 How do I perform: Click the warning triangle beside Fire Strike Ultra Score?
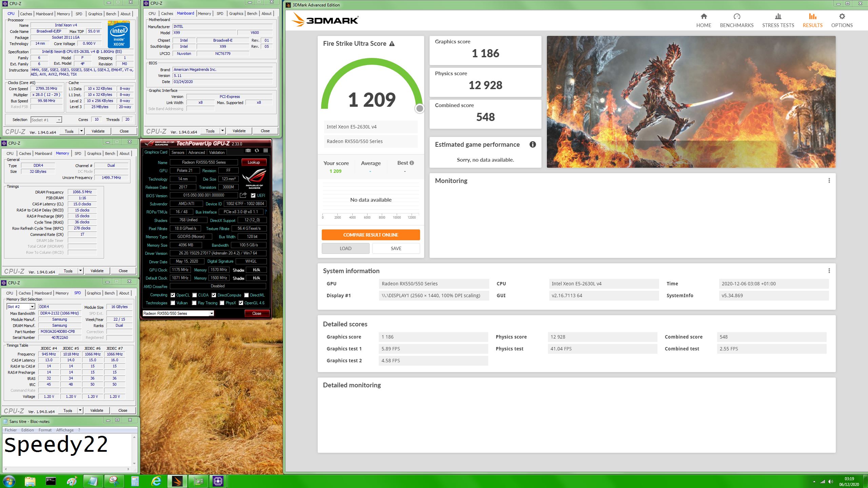tap(392, 44)
